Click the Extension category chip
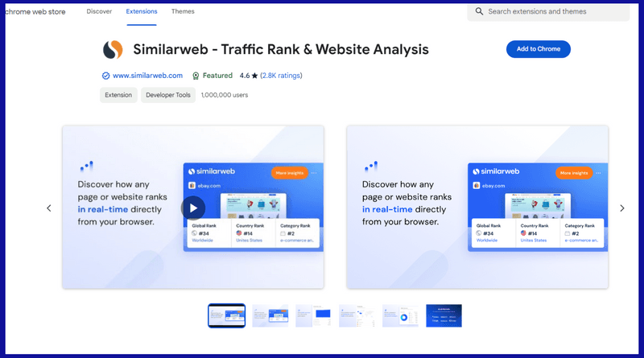This screenshot has height=358, width=644. click(x=118, y=95)
